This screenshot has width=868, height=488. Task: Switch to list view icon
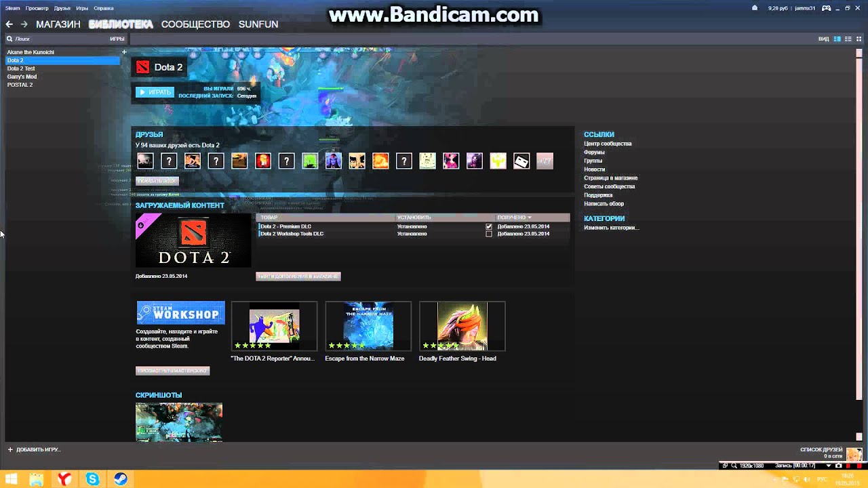pyautogui.click(x=848, y=39)
